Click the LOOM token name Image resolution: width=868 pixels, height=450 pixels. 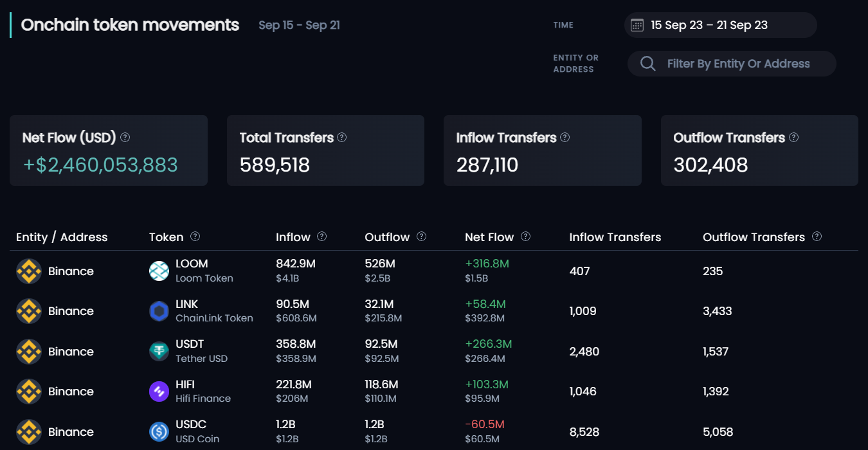192,264
